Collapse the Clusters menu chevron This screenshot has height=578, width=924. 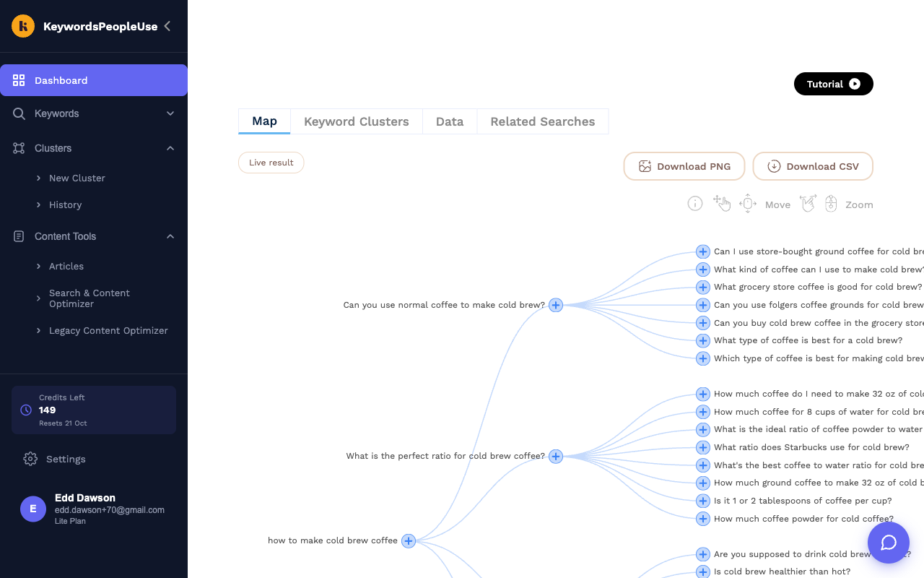(x=170, y=148)
